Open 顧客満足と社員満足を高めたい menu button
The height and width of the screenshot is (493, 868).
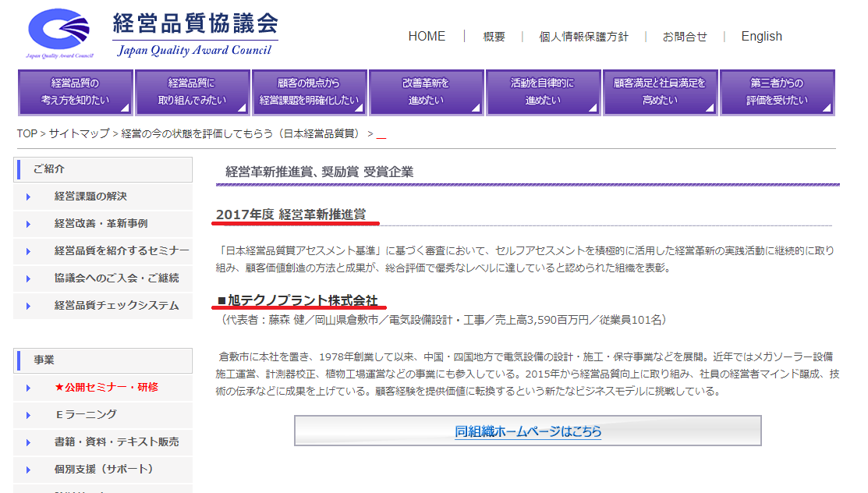660,92
